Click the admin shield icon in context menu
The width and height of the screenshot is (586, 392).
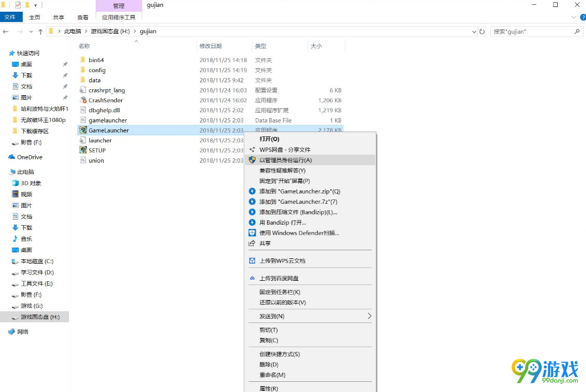pos(252,160)
